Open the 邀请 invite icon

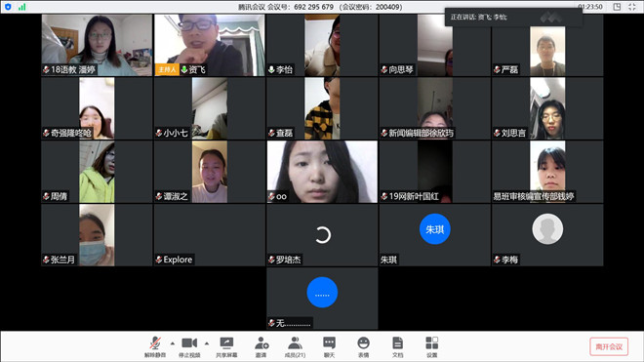(262, 346)
